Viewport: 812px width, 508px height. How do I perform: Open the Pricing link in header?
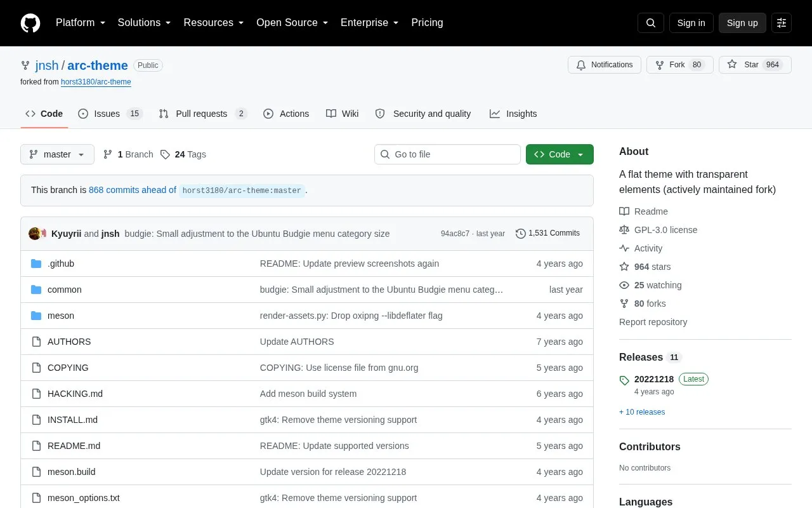(x=427, y=23)
